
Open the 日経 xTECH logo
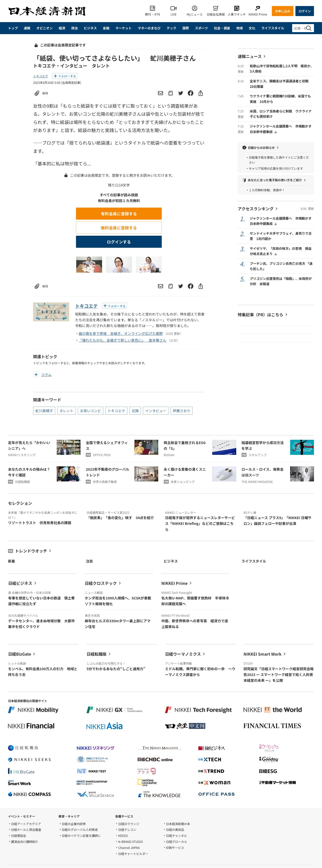tap(210, 760)
